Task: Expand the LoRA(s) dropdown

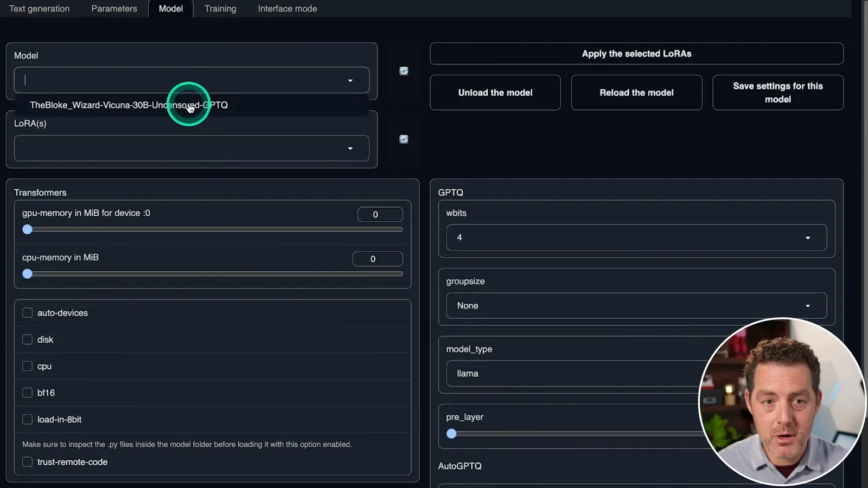Action: (192, 148)
